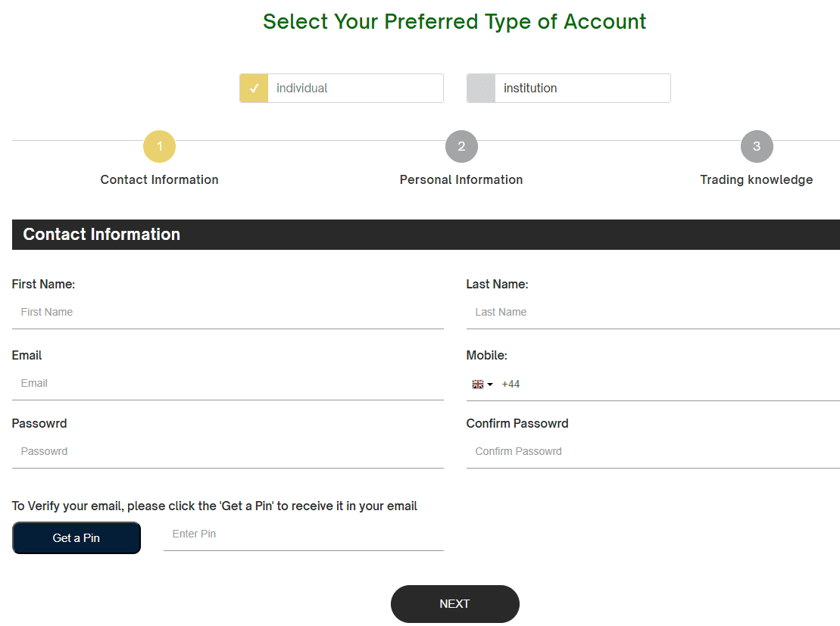Click the step 3 circle indicator
The height and width of the screenshot is (626, 840).
pos(756,146)
